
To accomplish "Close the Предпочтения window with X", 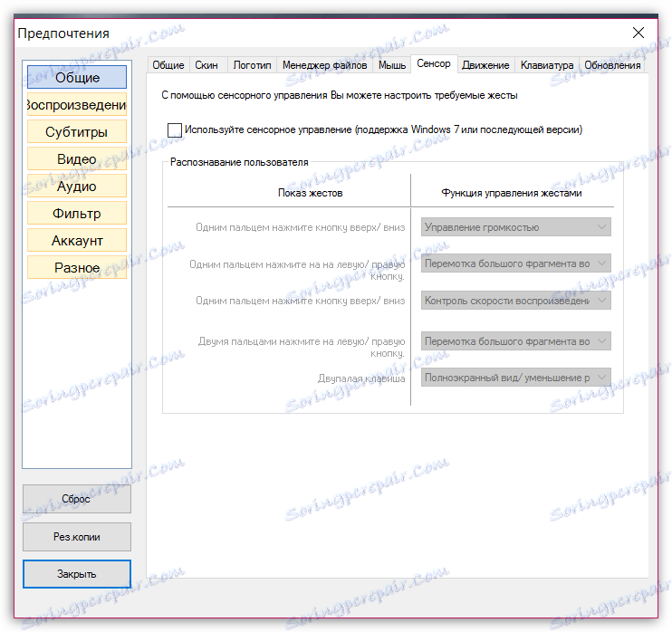I will (x=638, y=33).
